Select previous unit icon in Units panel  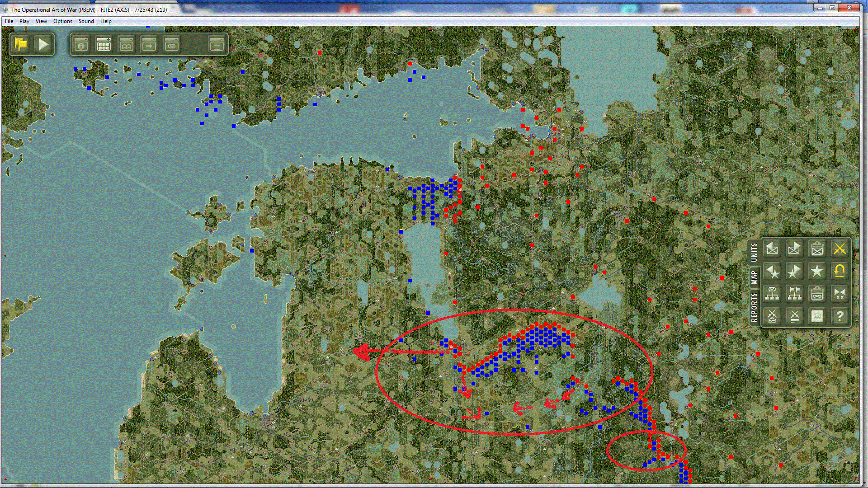tap(772, 249)
